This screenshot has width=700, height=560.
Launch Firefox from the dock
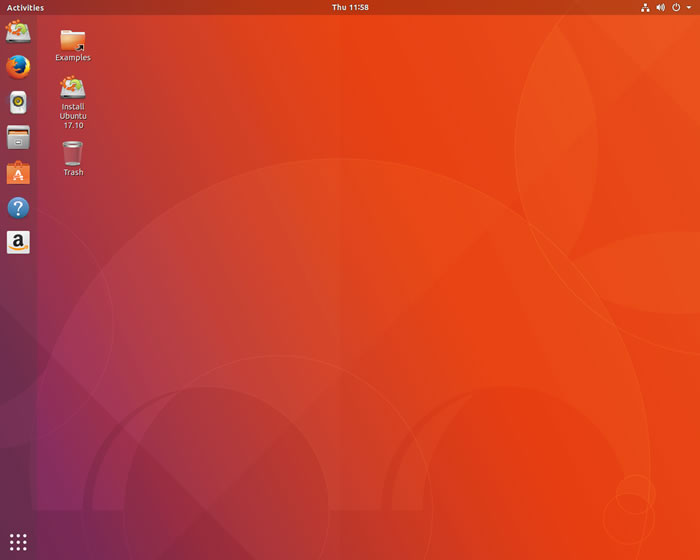(x=18, y=67)
